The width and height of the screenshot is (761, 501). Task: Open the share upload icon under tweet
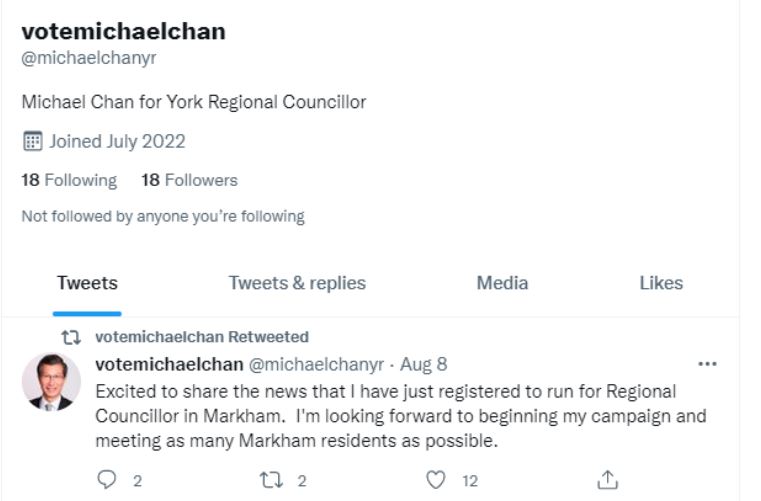click(x=607, y=480)
